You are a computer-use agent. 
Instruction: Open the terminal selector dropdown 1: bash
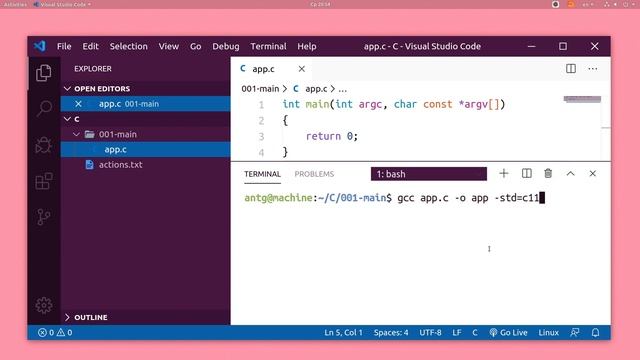pos(429,174)
